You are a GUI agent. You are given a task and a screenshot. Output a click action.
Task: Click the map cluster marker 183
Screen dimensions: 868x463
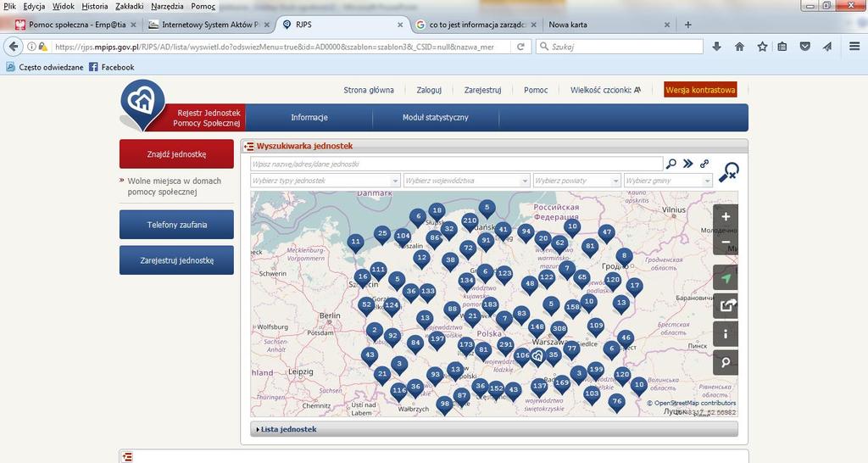pos(490,305)
